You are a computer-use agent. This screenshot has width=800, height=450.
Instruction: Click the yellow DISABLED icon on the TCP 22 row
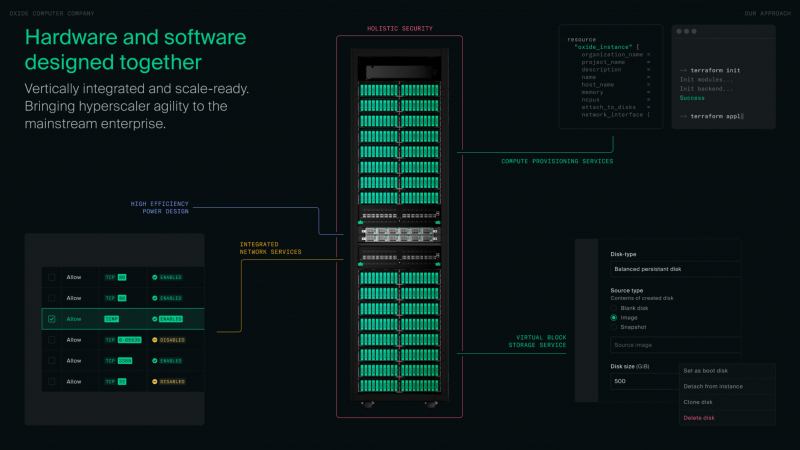coord(155,381)
